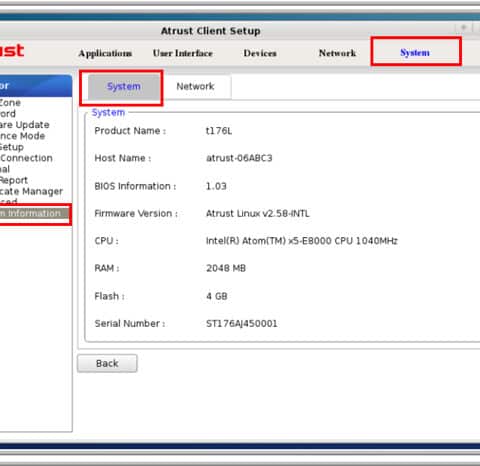Image resolution: width=480 pixels, height=466 pixels.
Task: Open the System top menu
Action: tap(415, 53)
